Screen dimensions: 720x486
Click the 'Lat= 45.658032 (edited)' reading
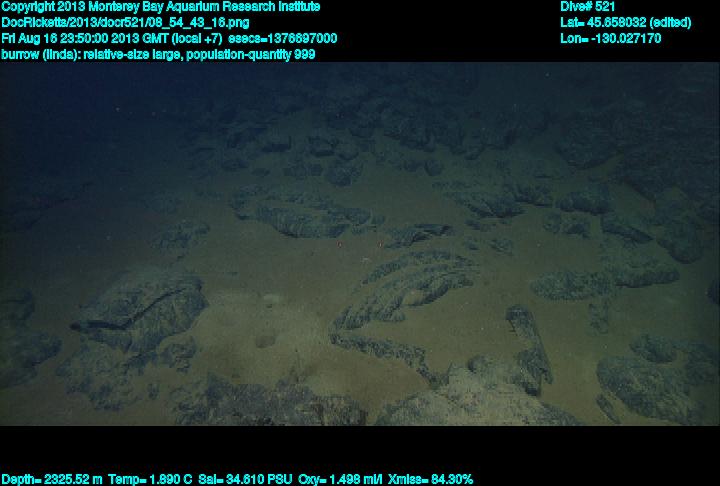[625, 23]
